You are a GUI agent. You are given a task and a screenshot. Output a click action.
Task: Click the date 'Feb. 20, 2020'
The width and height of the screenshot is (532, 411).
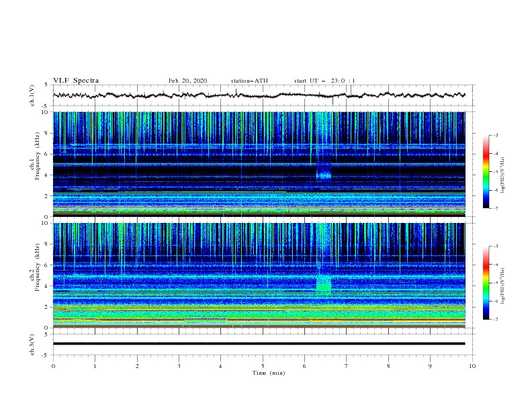187,81
